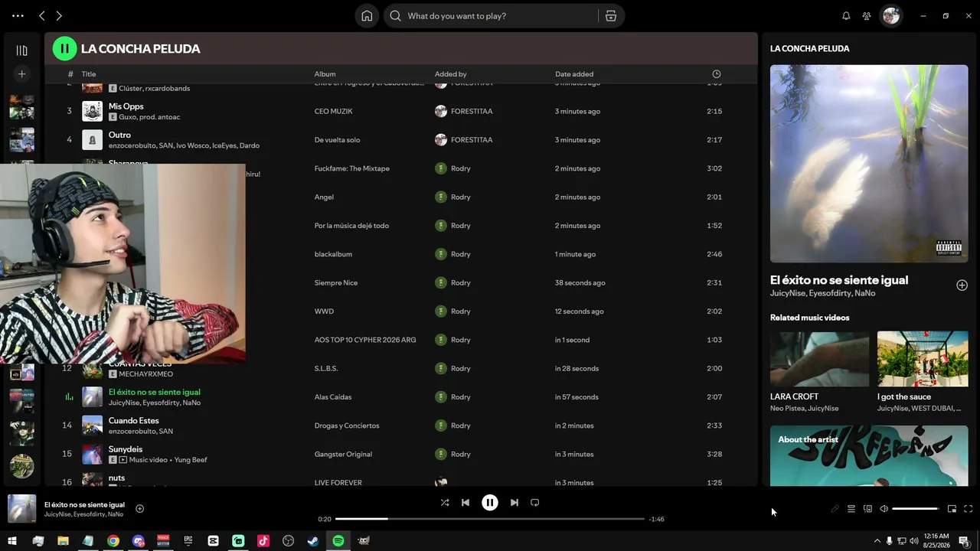Open notifications bell
This screenshot has width=980, height=551.
coord(846,16)
